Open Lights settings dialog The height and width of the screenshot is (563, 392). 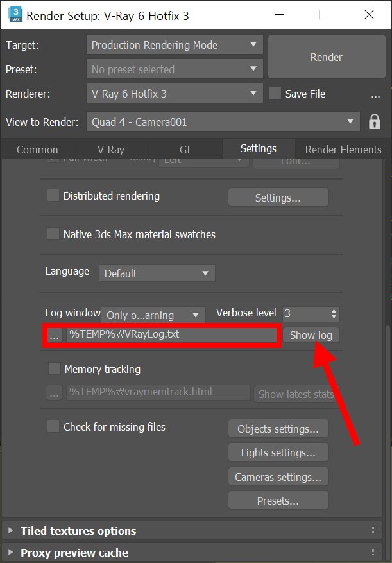click(278, 453)
